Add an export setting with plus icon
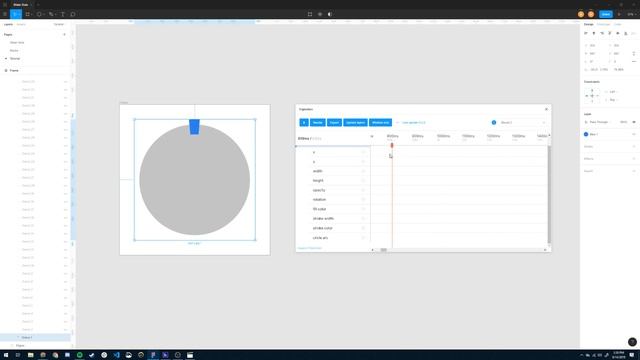640x360 pixels. click(634, 171)
